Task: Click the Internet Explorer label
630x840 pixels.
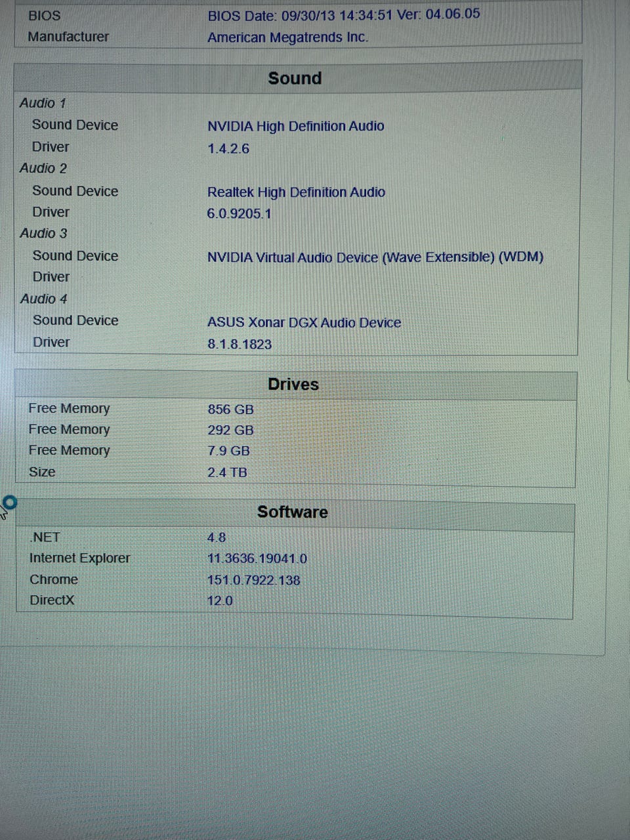Action: (79, 558)
